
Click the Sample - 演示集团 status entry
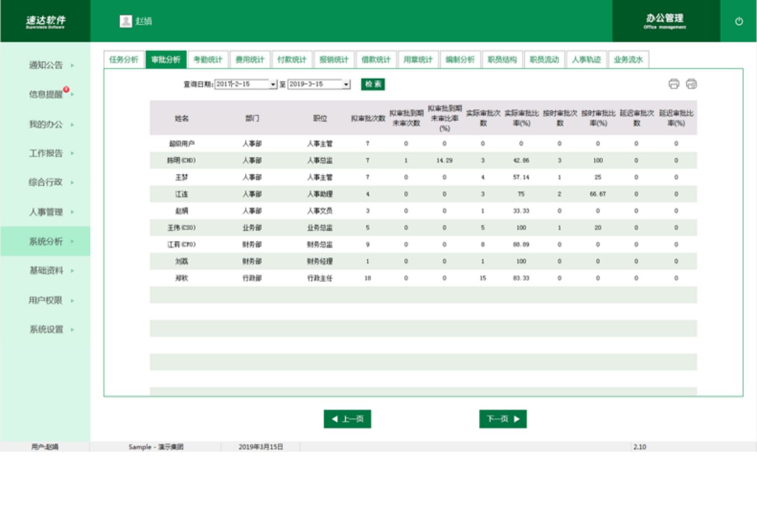156,447
